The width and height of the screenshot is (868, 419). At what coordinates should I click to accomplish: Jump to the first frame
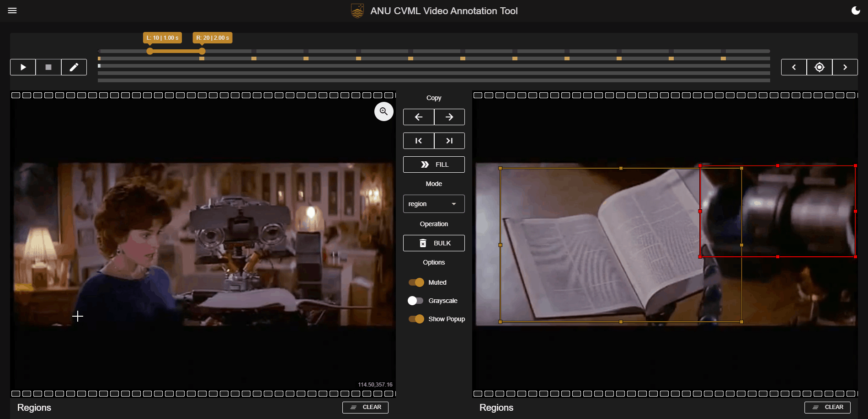(x=419, y=141)
